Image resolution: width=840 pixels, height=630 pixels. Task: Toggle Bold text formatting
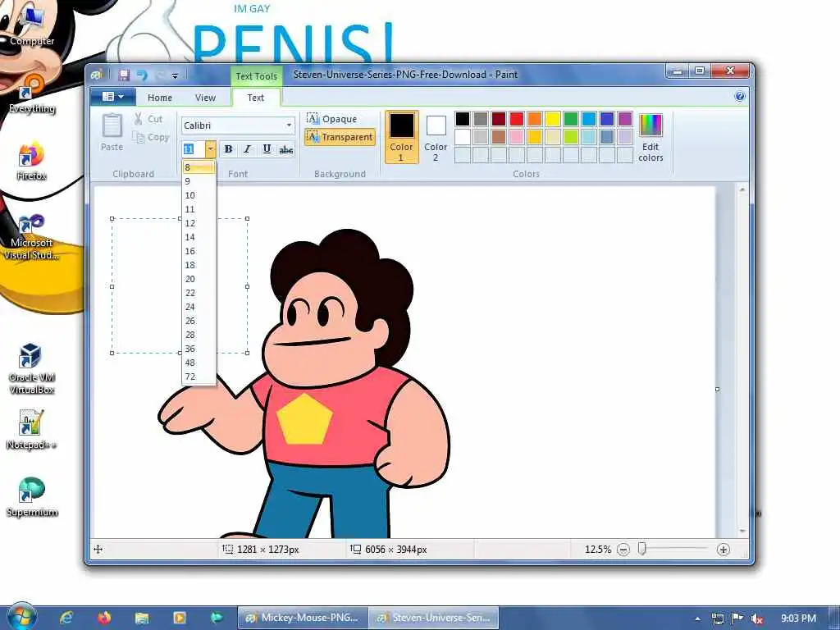[x=228, y=149]
